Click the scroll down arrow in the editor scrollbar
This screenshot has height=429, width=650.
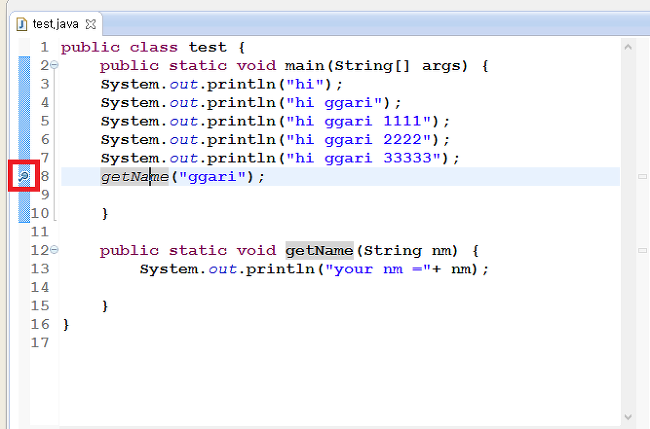click(x=628, y=417)
